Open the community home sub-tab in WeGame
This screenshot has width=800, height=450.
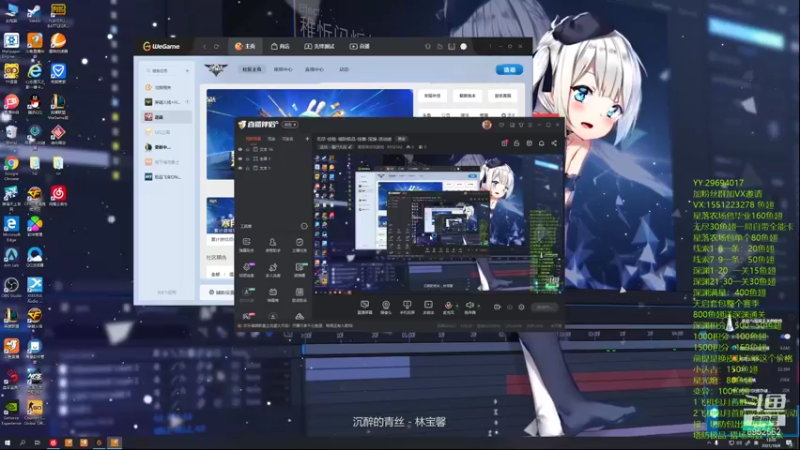[x=252, y=69]
